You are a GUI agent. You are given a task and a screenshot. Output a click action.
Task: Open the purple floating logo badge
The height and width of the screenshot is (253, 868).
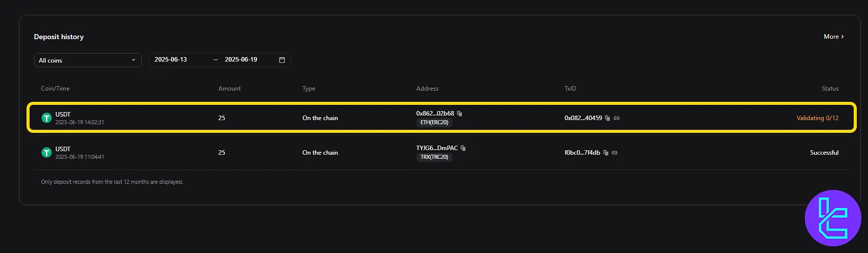pyautogui.click(x=833, y=218)
